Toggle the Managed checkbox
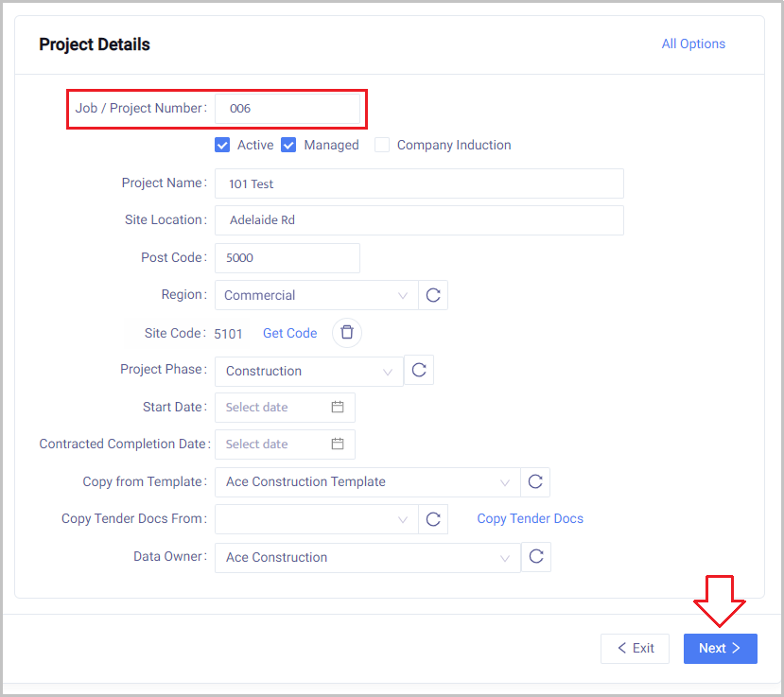 coord(289,146)
